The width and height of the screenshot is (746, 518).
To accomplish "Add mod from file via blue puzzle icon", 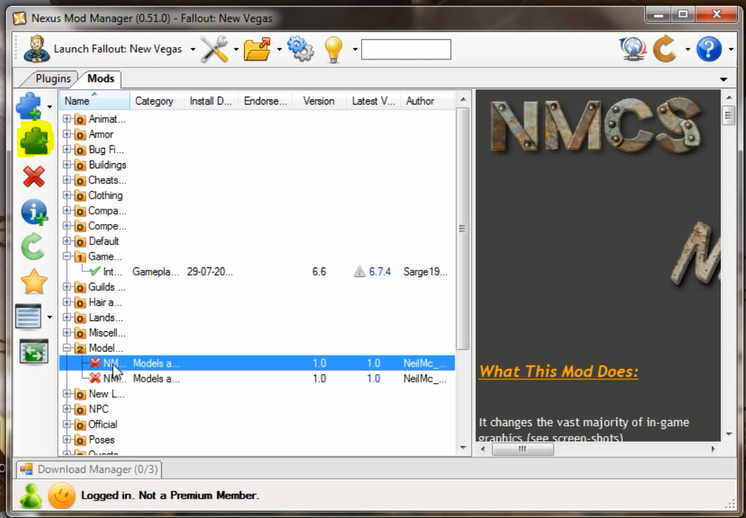I will (30, 106).
